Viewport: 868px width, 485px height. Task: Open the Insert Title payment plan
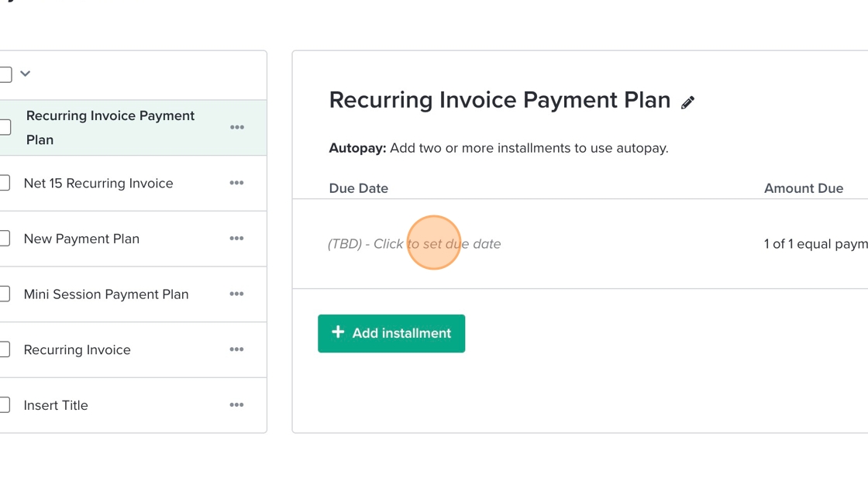[56, 405]
